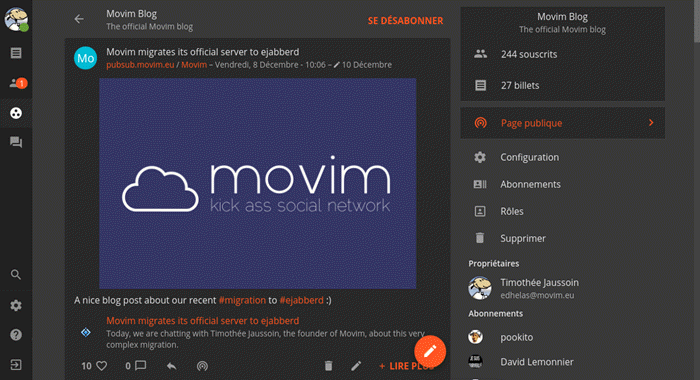700x380 pixels.
Task: Click the subscribers people icon
Action: click(x=480, y=54)
